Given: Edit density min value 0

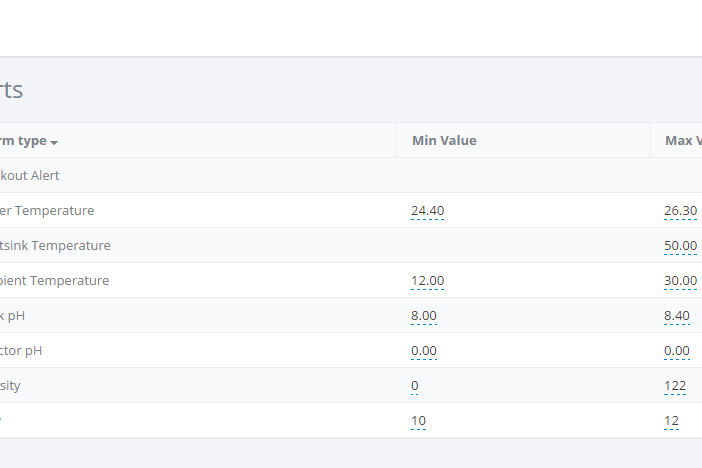Looking at the screenshot, I should [x=415, y=386].
